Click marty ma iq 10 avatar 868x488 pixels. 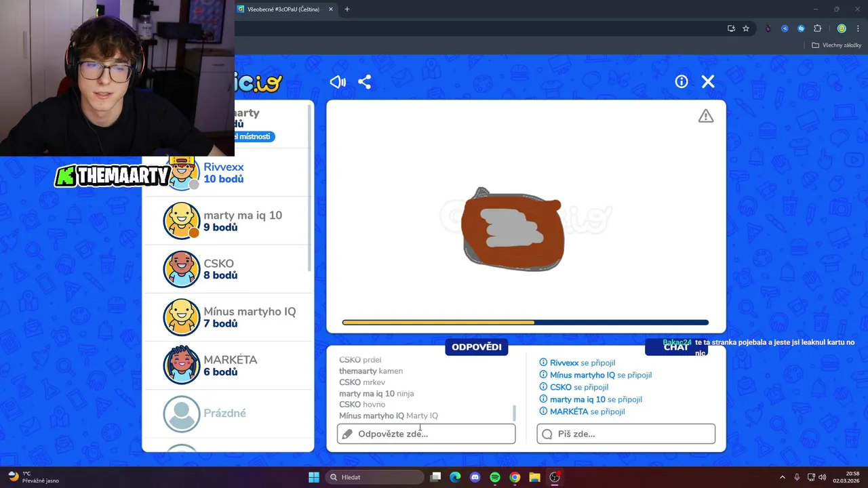[182, 221]
